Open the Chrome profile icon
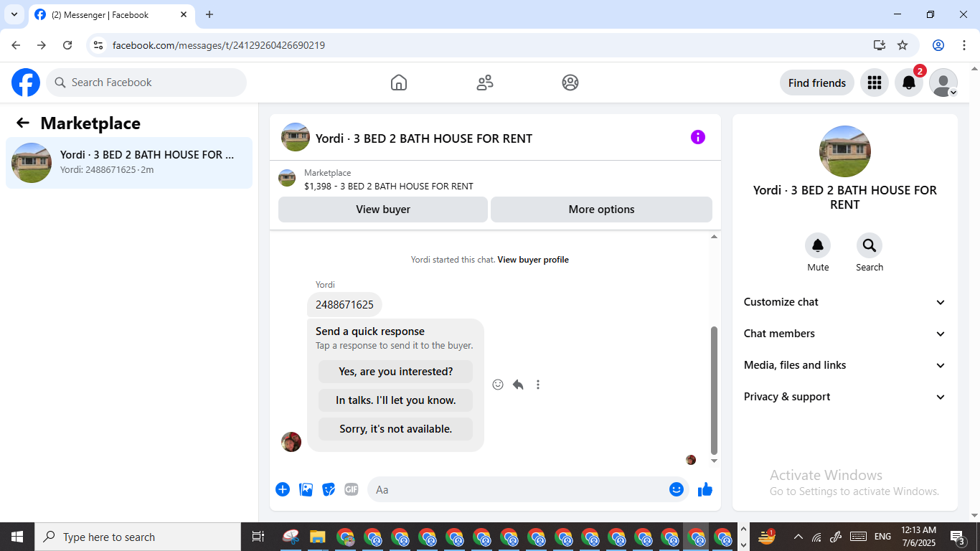Viewport: 980px width, 551px height. [938, 45]
